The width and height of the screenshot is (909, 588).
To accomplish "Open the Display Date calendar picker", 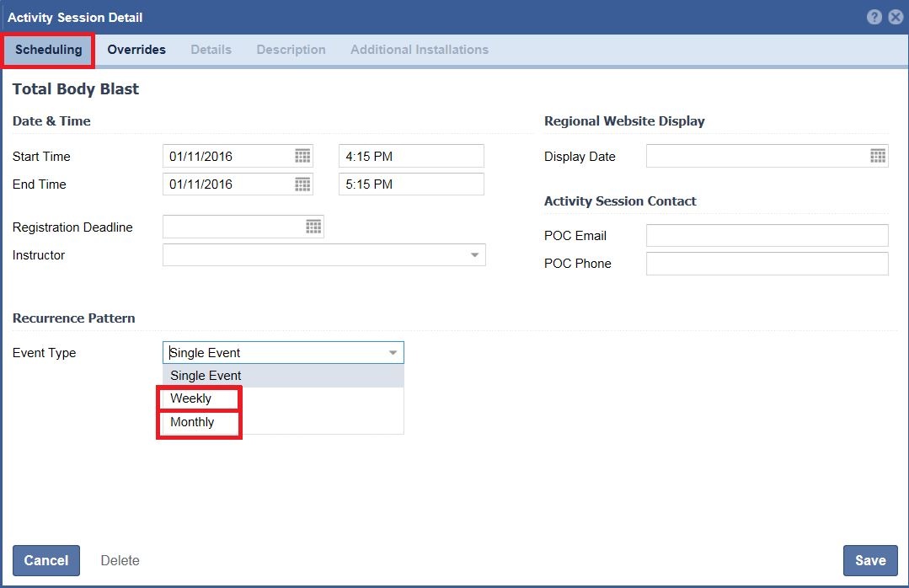I will coord(878,156).
